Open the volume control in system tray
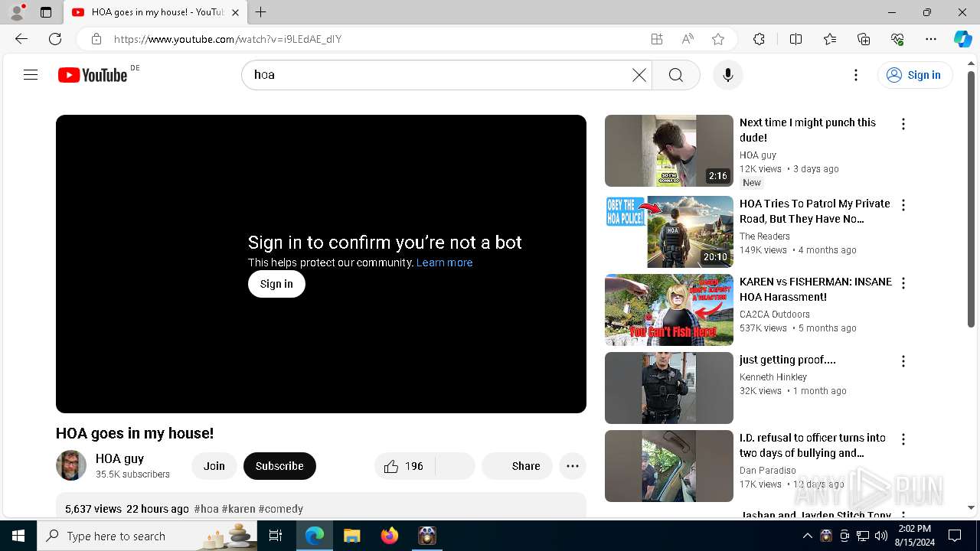 [881, 536]
